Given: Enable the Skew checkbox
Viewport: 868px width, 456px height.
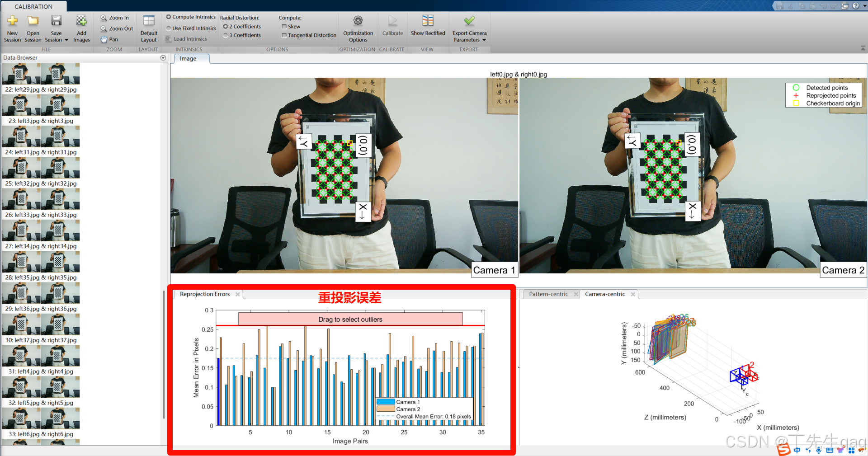Looking at the screenshot, I should [291, 26].
